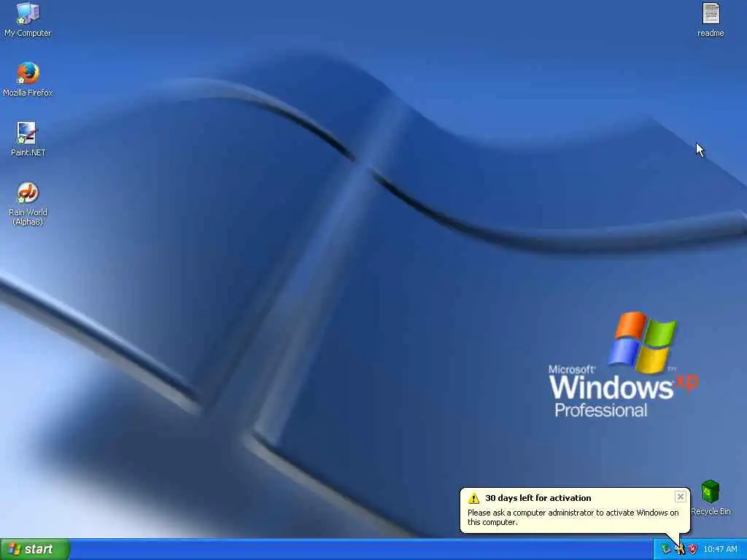Click the Safely Remove Hardware tray icon
747x560 pixels.
pos(665,550)
